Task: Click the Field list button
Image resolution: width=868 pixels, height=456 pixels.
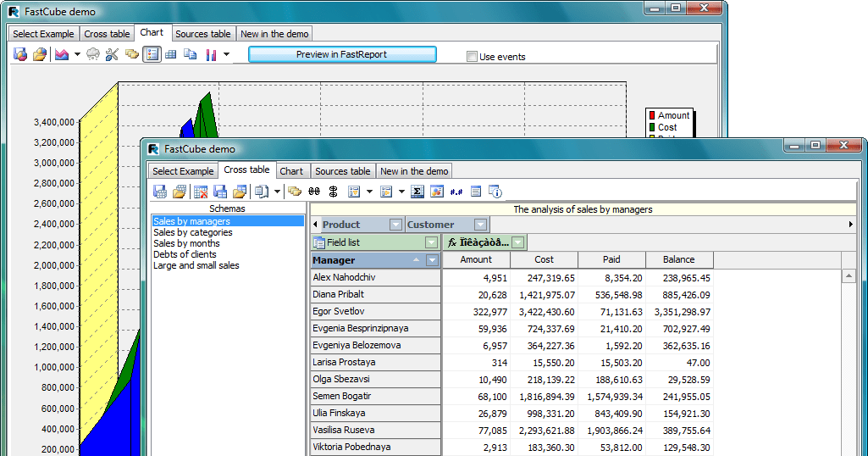Action: [375, 242]
